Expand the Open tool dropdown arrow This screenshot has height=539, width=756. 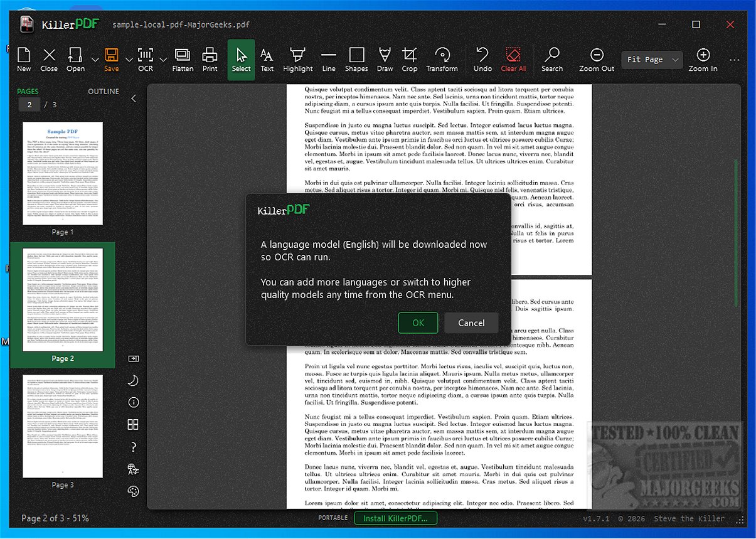[95, 60]
